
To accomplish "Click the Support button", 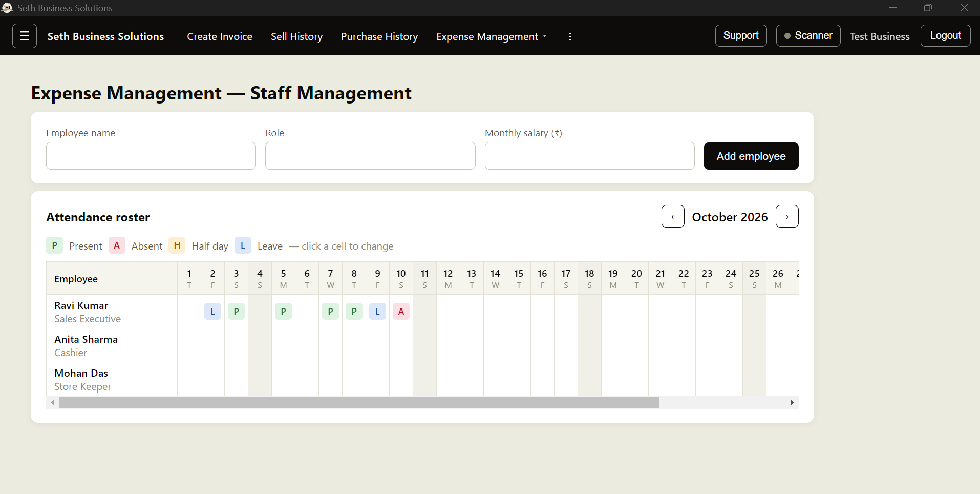I will pos(741,35).
